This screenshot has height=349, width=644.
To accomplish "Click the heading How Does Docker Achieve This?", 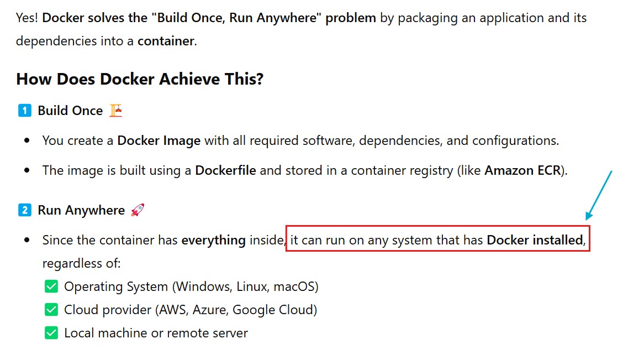I will click(x=140, y=79).
